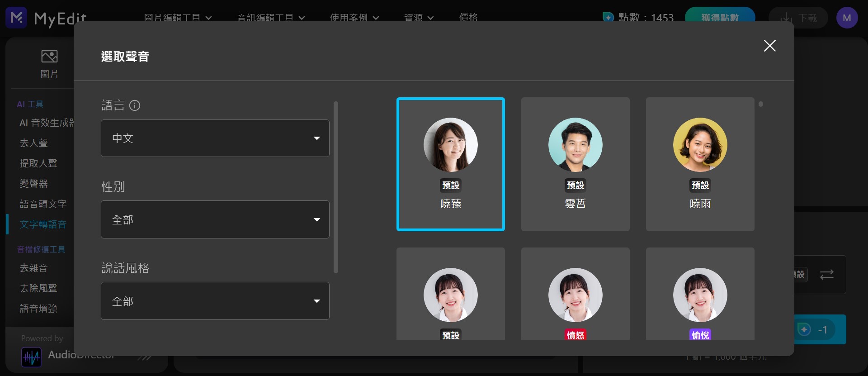
Task: Choose the voice card with 憤怒 tag
Action: pos(576,294)
